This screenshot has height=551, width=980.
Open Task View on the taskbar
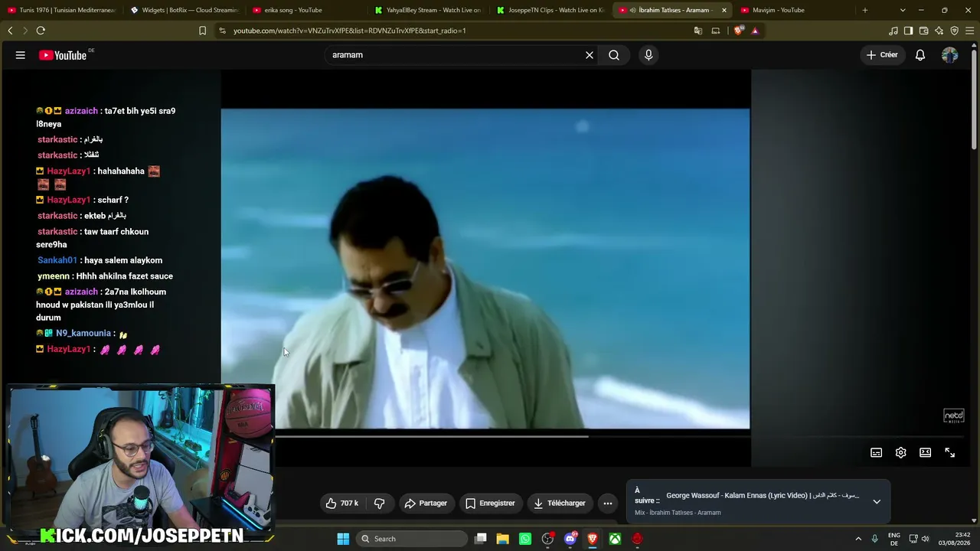481,539
